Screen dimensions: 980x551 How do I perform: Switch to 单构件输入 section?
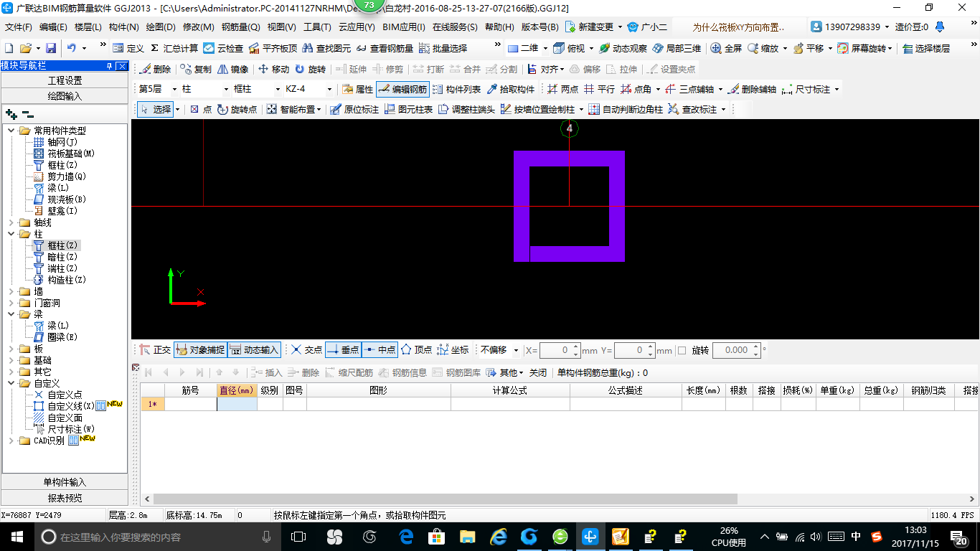65,482
